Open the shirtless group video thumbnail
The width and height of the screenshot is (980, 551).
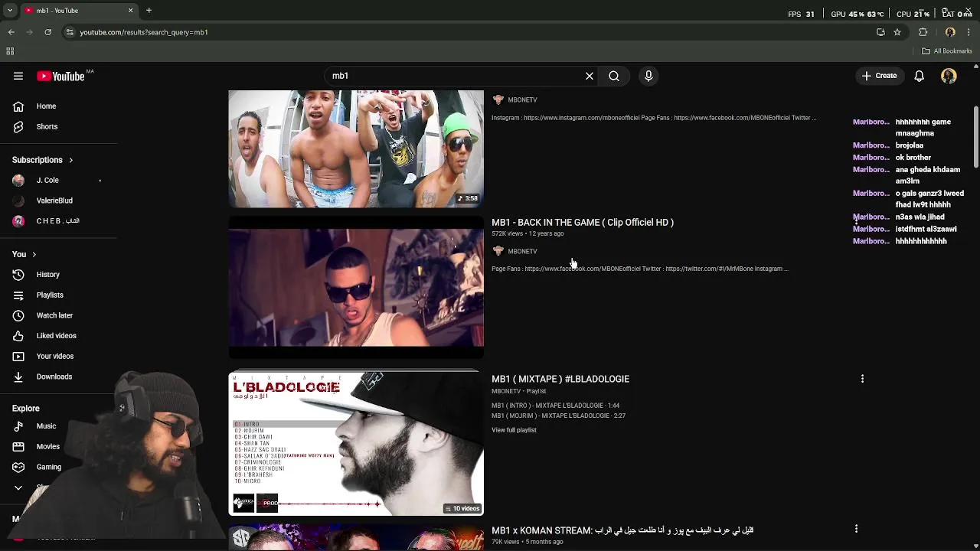(x=356, y=148)
